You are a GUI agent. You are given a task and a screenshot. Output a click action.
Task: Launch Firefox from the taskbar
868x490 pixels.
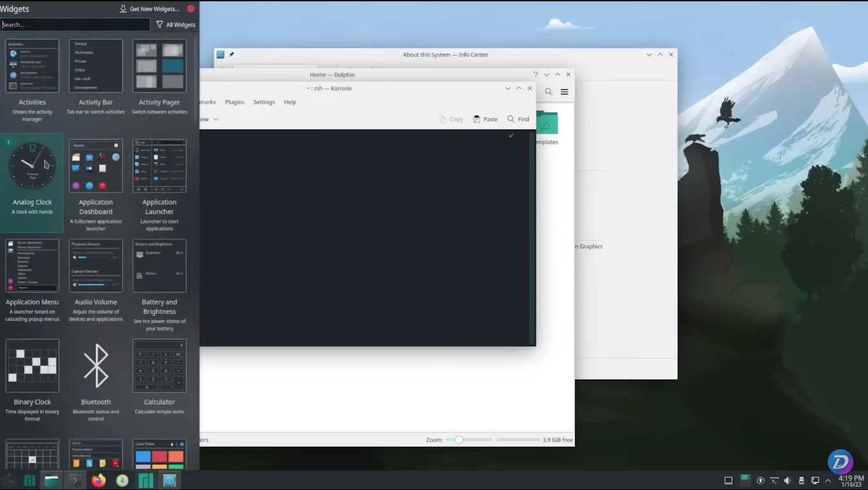(98, 480)
